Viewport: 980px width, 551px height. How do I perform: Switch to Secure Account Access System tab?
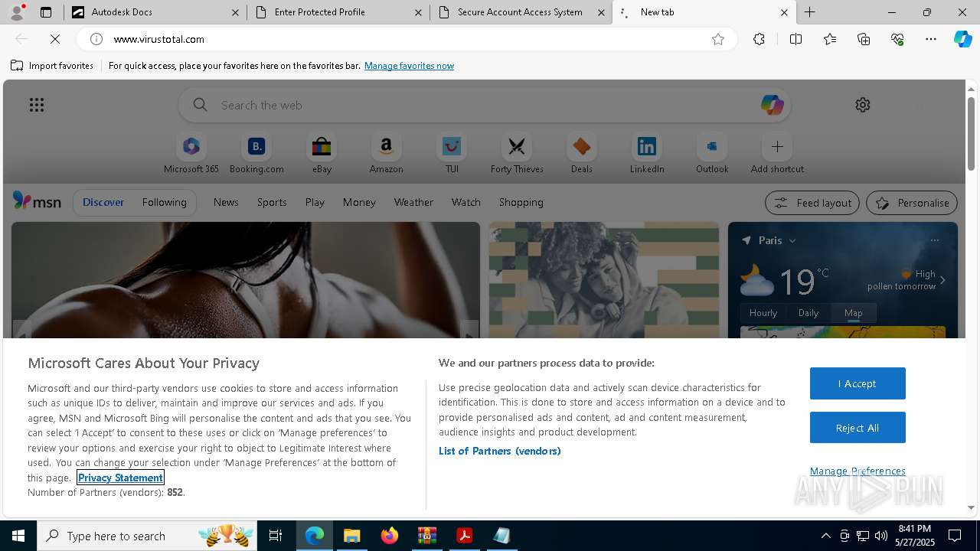coord(521,12)
